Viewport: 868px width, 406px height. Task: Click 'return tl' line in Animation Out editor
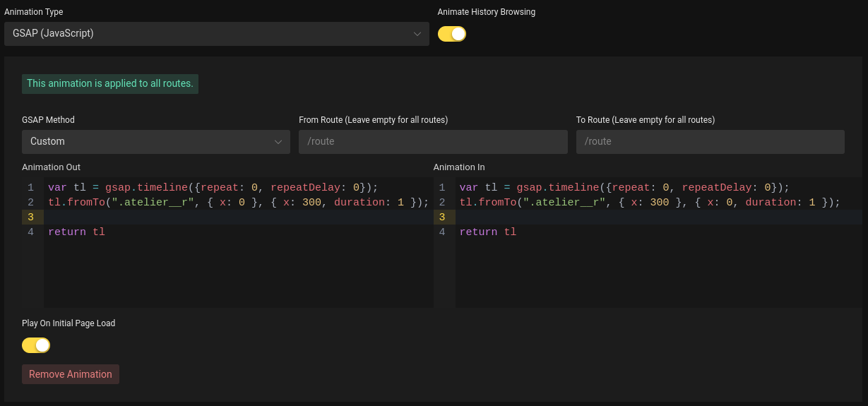tap(76, 232)
